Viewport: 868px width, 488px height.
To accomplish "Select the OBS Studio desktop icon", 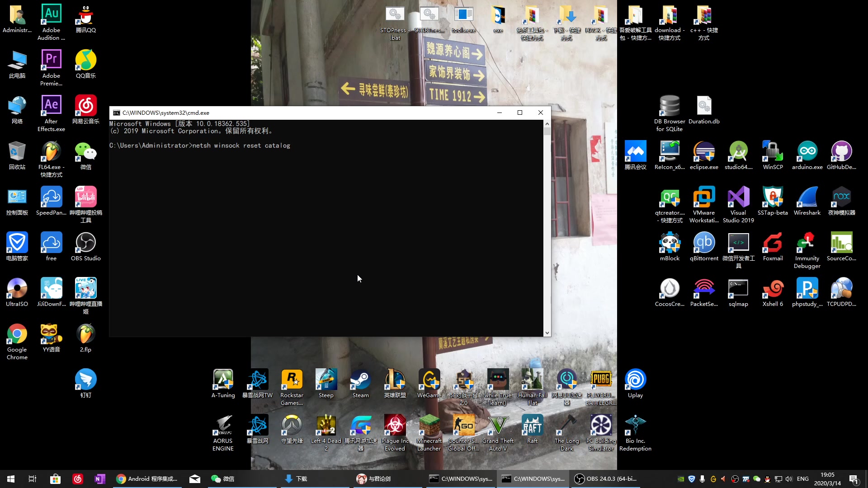I will click(x=85, y=243).
